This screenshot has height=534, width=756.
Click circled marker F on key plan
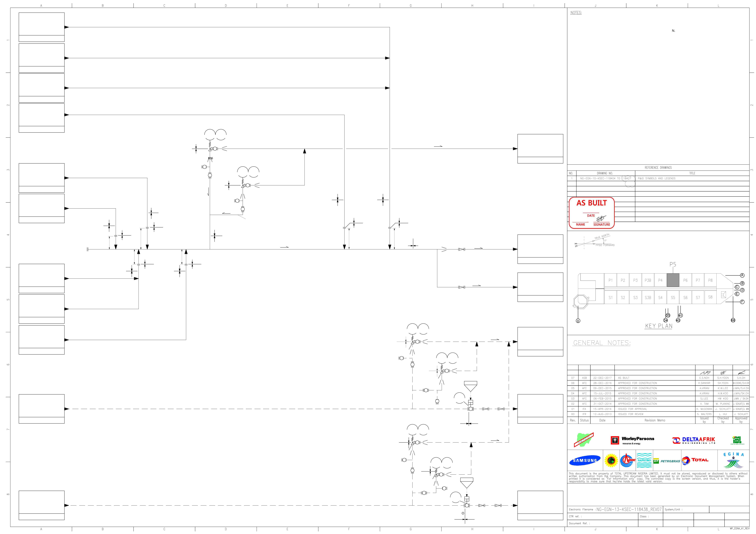pos(742,302)
